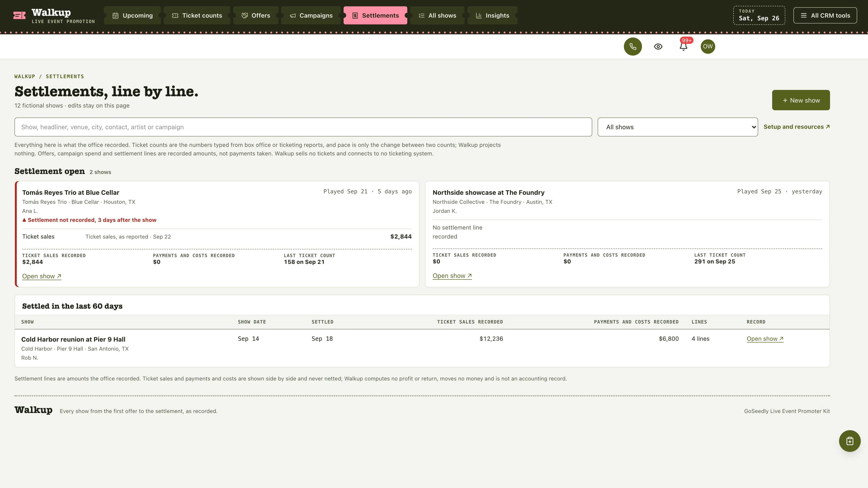Click Northside showcase at The Foundry title
Viewport: 868px width, 488px height.
[488, 193]
